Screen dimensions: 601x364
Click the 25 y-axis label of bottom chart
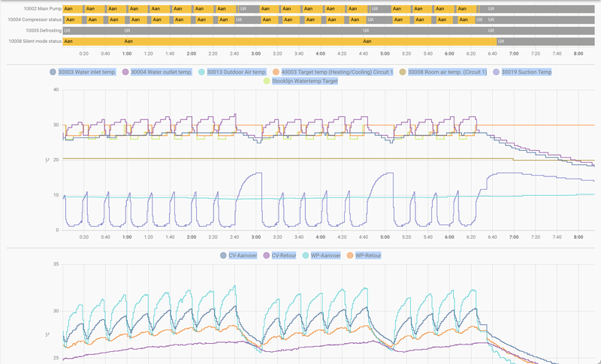point(56,358)
